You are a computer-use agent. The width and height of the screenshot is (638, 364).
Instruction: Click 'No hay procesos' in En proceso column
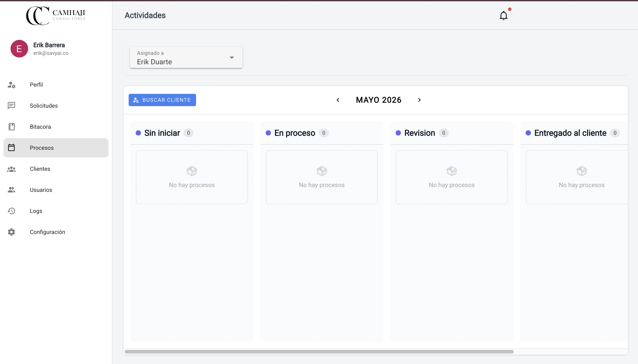click(322, 185)
